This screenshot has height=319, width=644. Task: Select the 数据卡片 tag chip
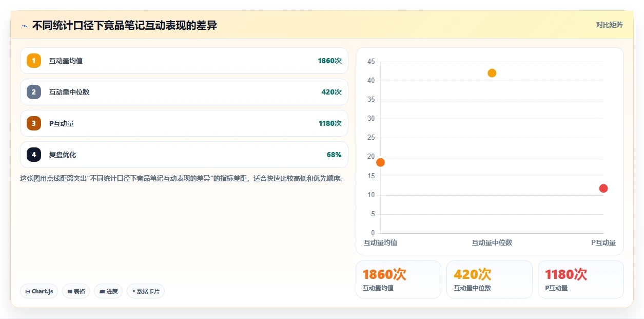pyautogui.click(x=146, y=291)
